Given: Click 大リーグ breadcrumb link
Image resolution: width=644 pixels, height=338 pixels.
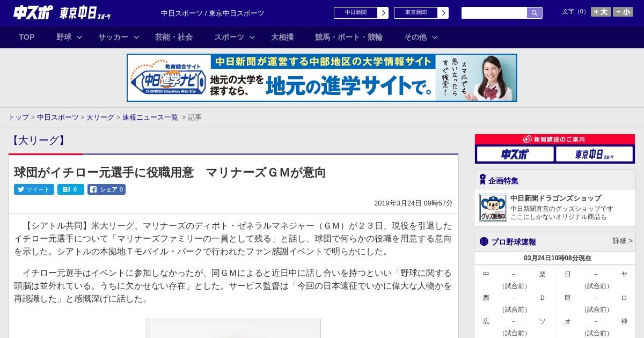Looking at the screenshot, I should coord(100,117).
